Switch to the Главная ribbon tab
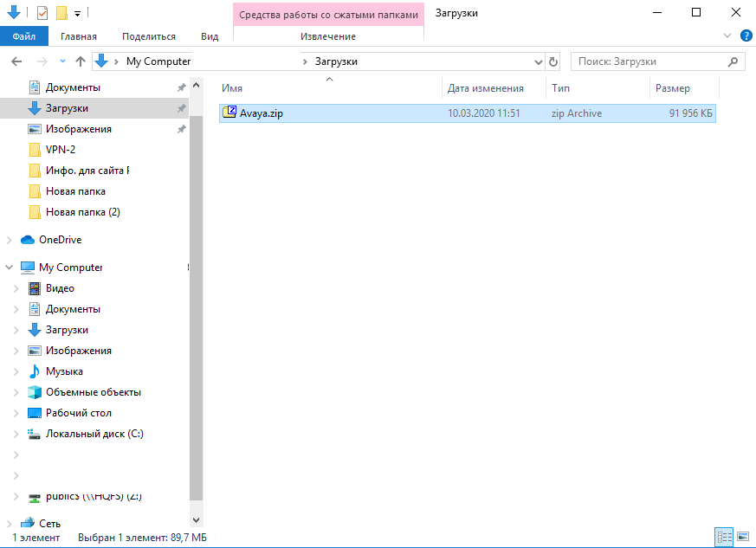The image size is (756, 548). [79, 36]
